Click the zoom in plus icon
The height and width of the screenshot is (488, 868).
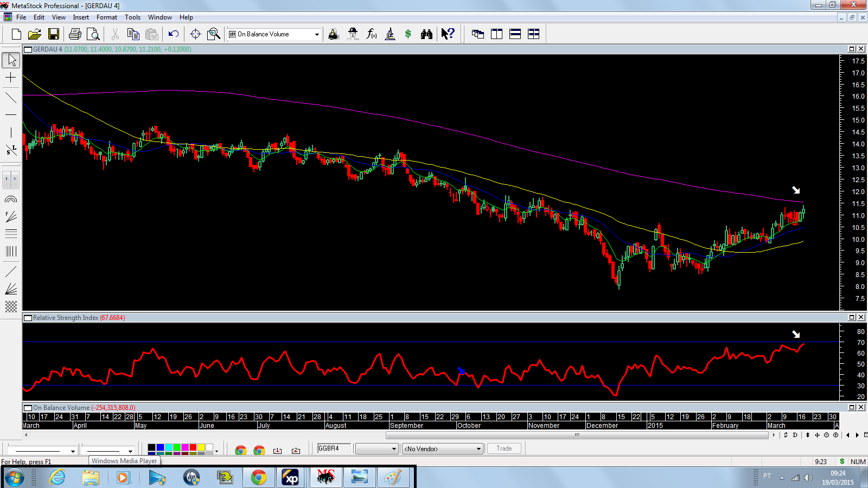tap(836, 435)
